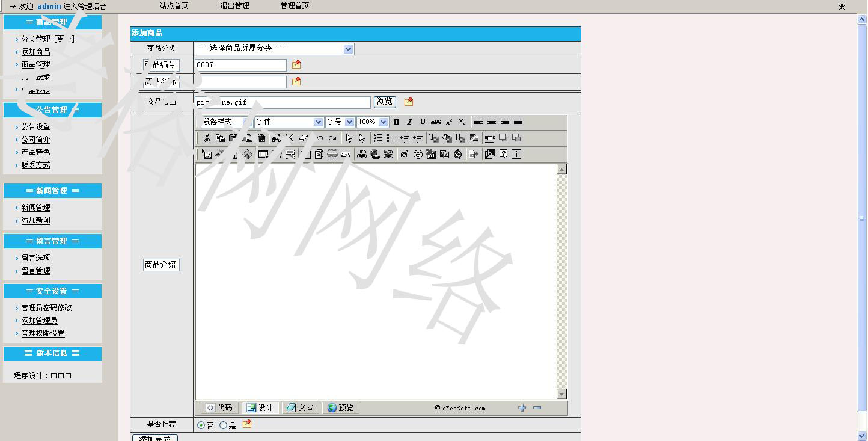The width and height of the screenshot is (868, 441).
Task: Switch to 文本 text tab
Action: coord(301,408)
